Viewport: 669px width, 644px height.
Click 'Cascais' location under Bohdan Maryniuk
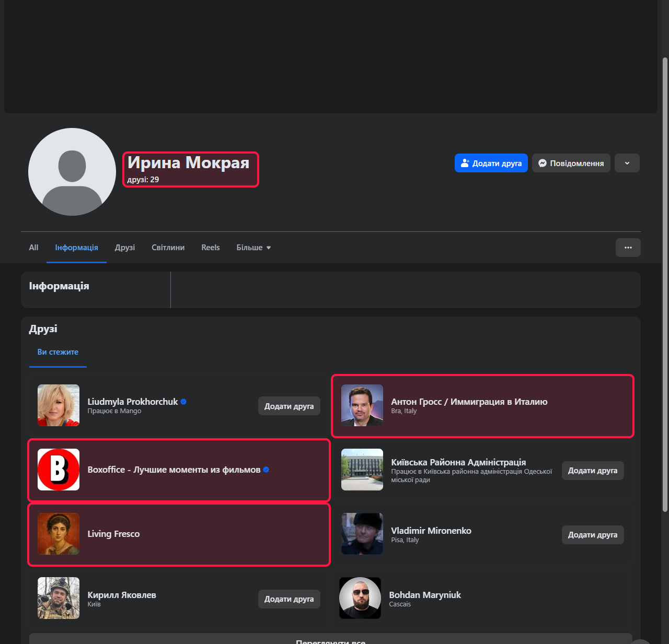400,604
